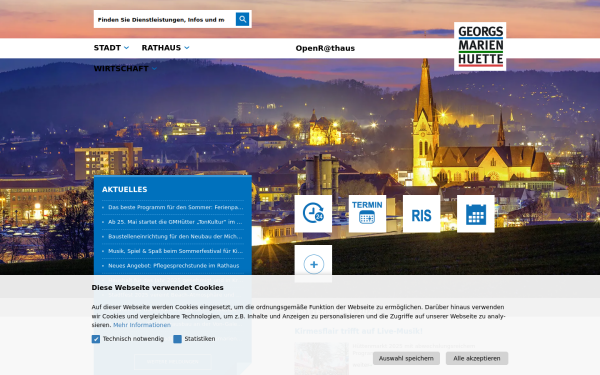600x375 pixels.
Task: Open news item 'Ab 25. Mai startet die GMHütter TonKultur'
Action: [175, 222]
